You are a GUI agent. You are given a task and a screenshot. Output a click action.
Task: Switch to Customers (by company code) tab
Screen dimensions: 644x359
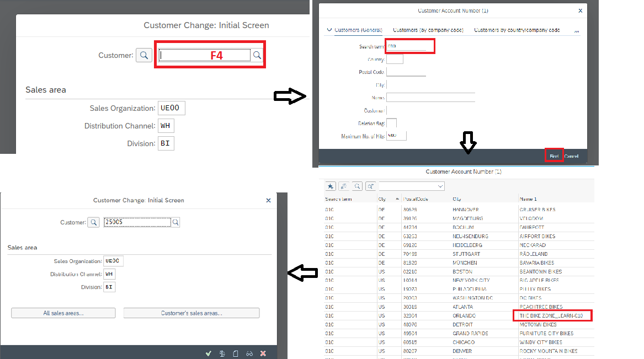click(428, 30)
